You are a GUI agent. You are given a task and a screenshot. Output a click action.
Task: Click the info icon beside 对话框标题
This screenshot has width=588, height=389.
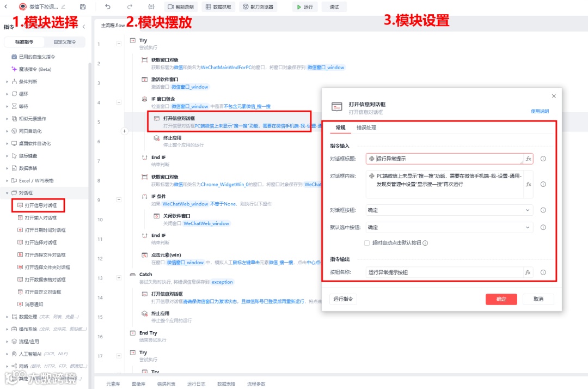pyautogui.click(x=543, y=159)
